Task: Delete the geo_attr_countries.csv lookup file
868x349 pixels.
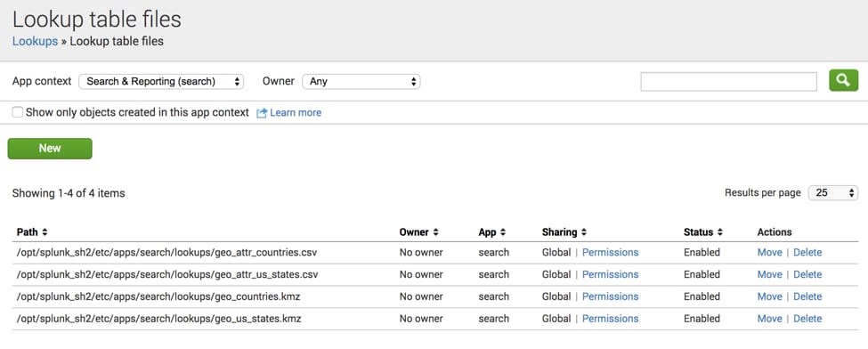Action: pos(807,253)
